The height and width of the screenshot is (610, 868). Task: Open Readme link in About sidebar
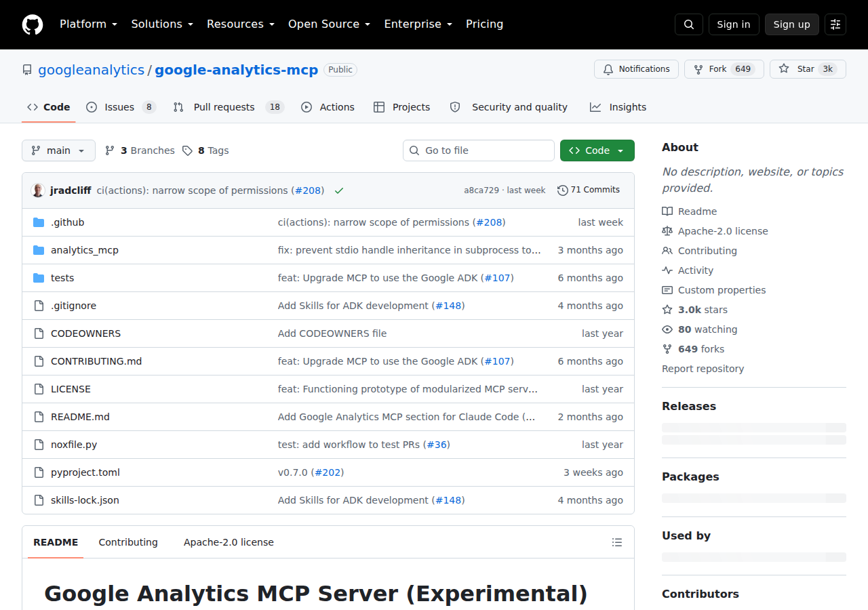(689, 211)
